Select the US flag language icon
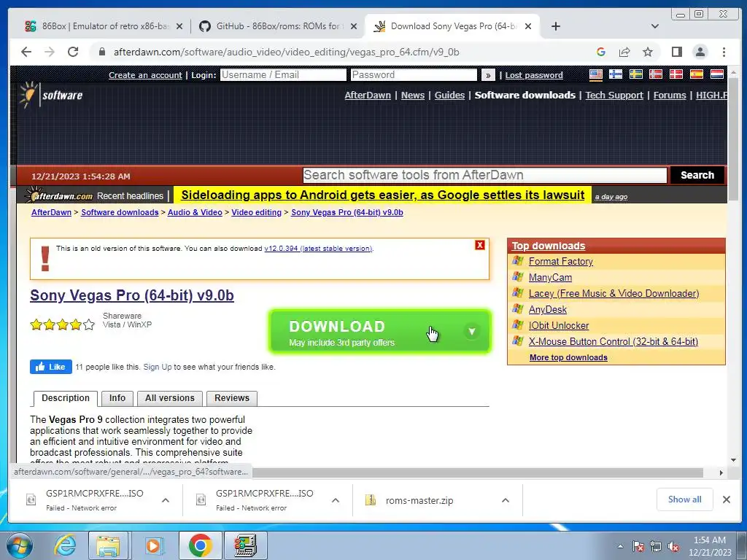Image resolution: width=747 pixels, height=560 pixels. point(595,74)
